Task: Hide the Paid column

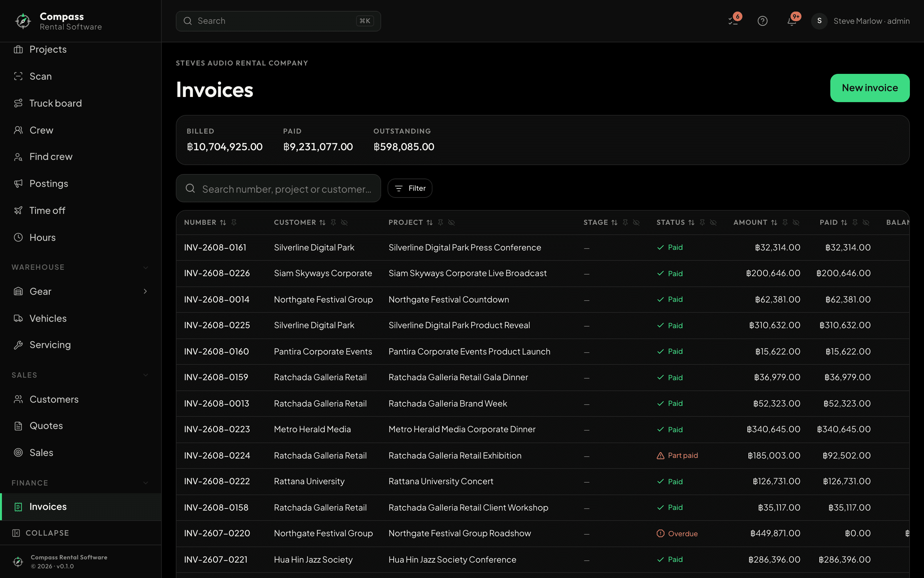Action: click(866, 223)
